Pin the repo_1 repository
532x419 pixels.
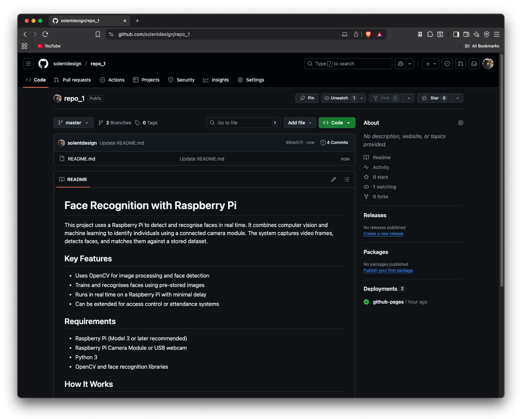[x=307, y=98]
